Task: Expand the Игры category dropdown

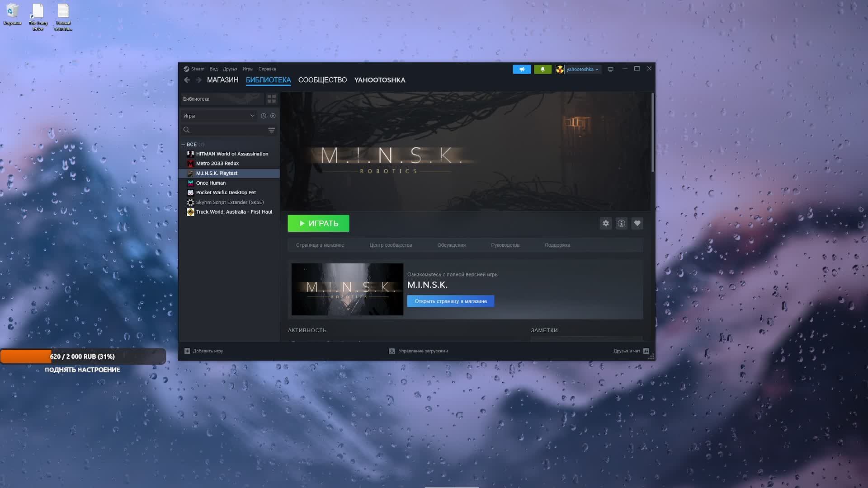Action: 219,116
